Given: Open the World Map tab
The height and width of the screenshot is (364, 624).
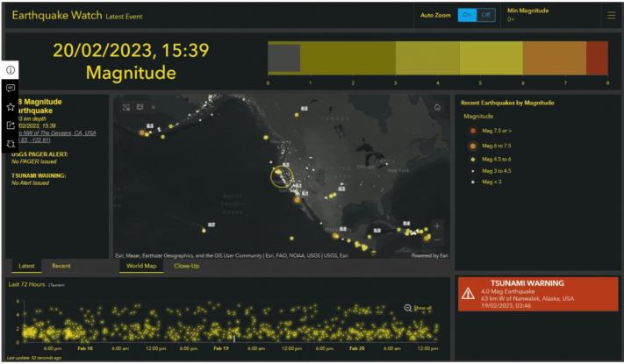Looking at the screenshot, I should pos(141,265).
